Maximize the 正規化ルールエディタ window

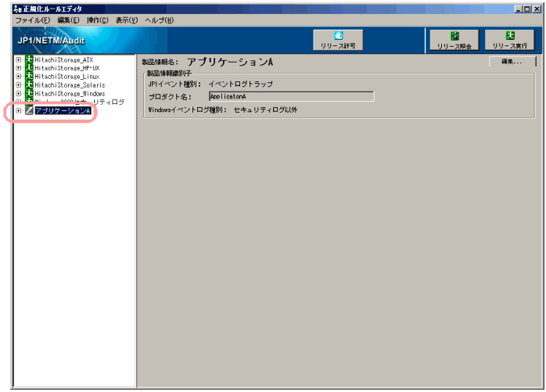[x=527, y=9]
